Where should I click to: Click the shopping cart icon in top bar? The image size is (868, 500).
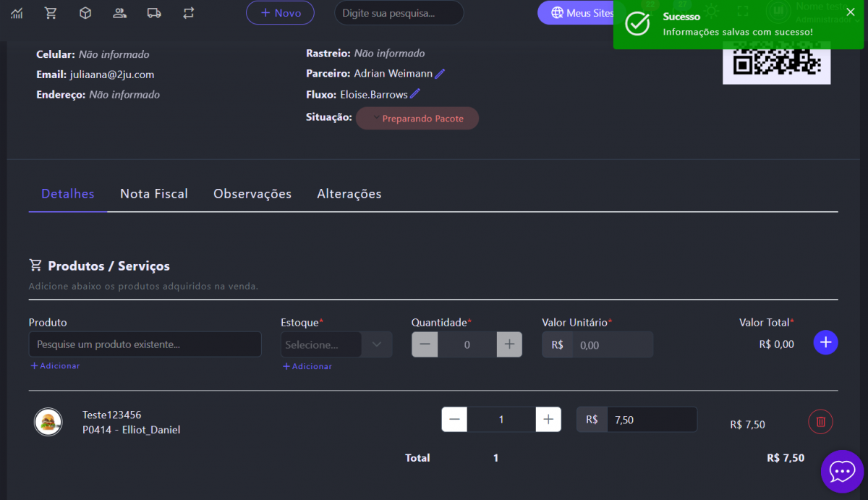click(x=51, y=13)
